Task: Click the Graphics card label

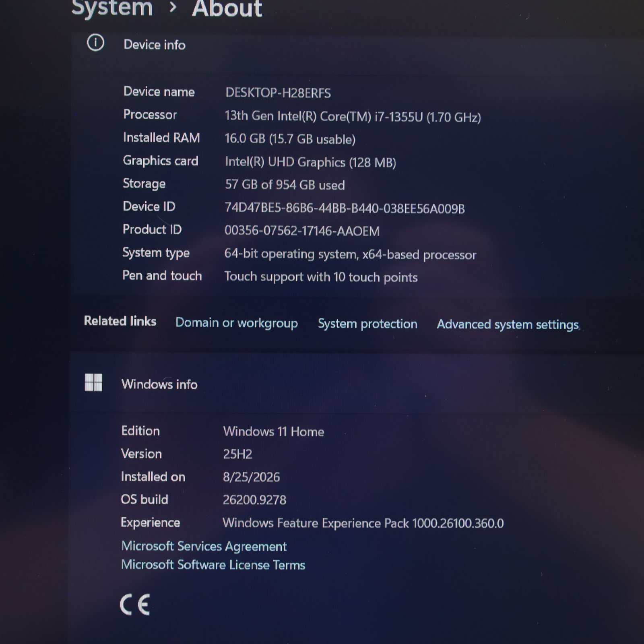Action: pos(161,161)
